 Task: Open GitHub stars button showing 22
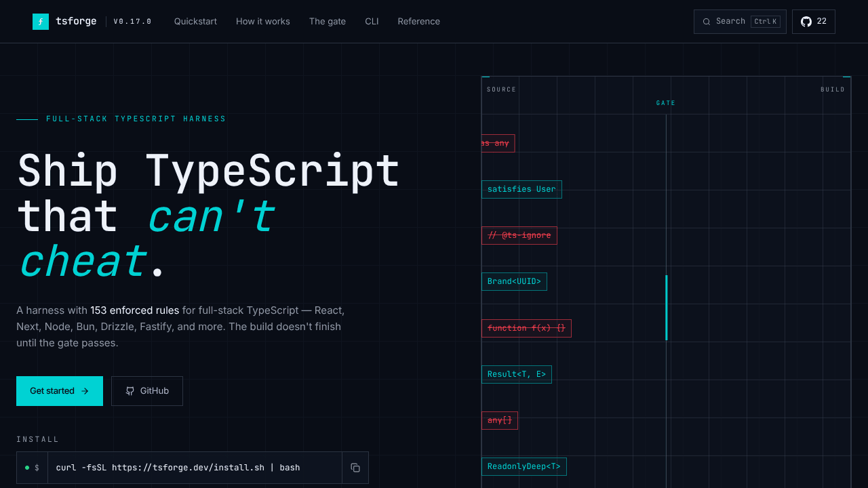pyautogui.click(x=814, y=22)
